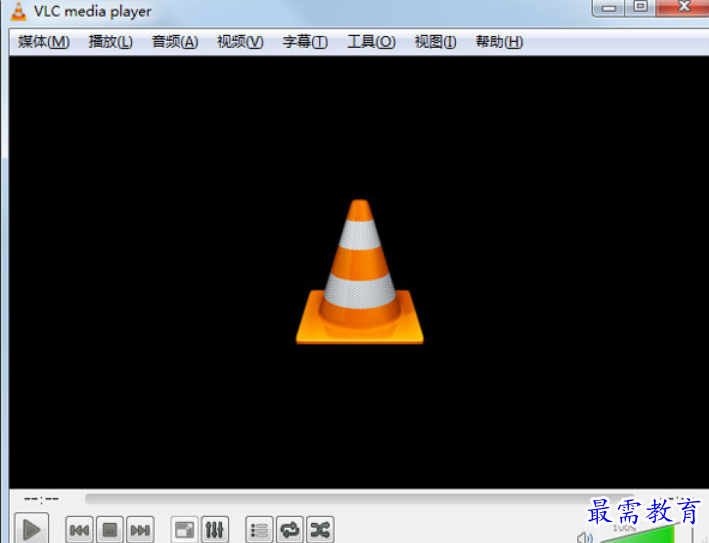
Task: Stop playback with the square button
Action: pyautogui.click(x=110, y=529)
